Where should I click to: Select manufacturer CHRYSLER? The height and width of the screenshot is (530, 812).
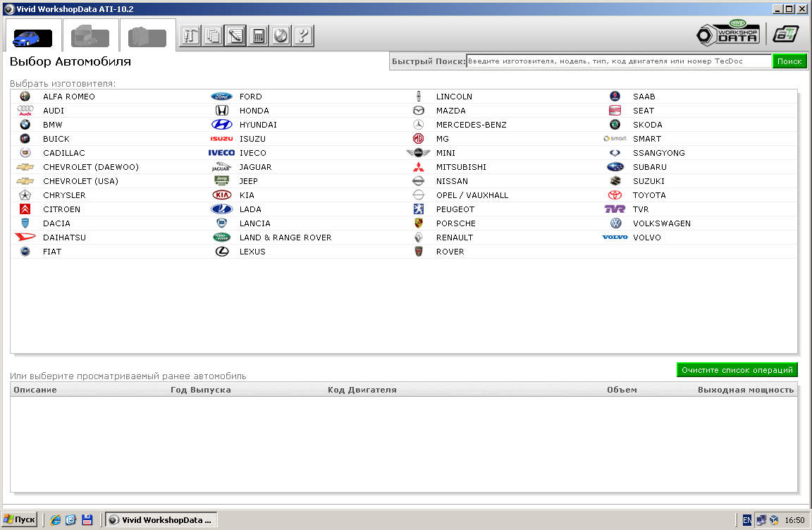pos(64,195)
